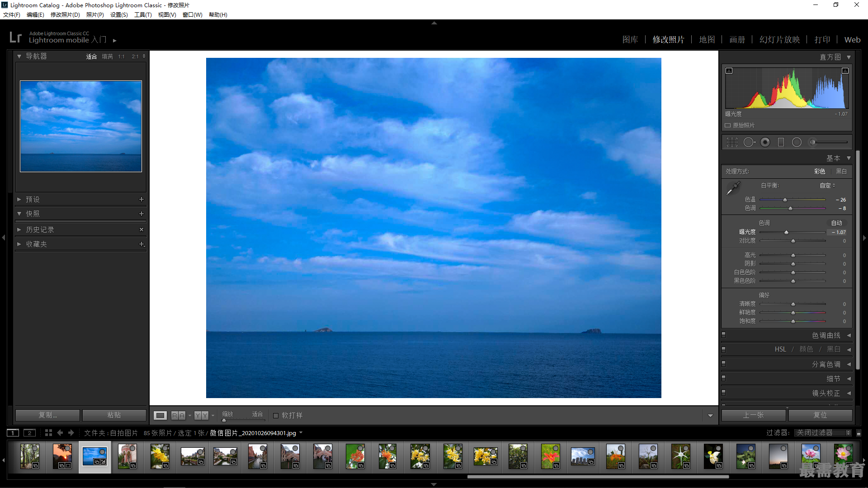
Task: Click the highlight clipping indicator in histogram
Action: (x=845, y=70)
